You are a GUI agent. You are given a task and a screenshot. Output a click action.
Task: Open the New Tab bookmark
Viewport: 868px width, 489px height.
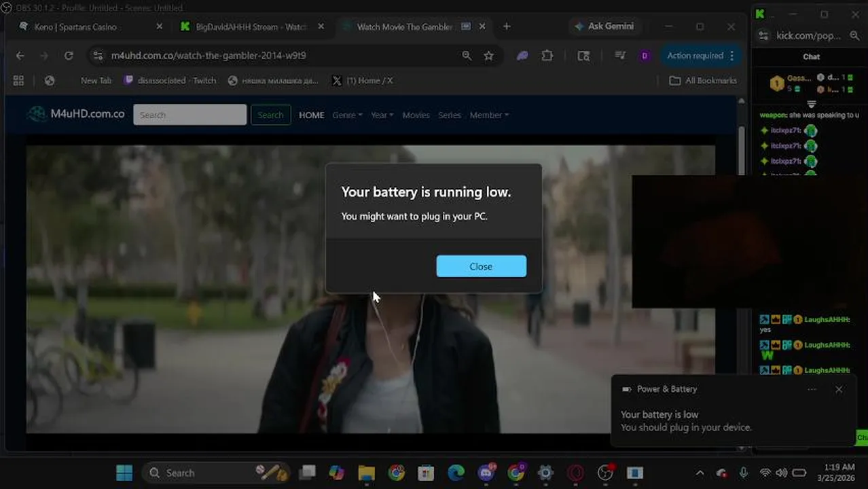pyautogui.click(x=96, y=80)
